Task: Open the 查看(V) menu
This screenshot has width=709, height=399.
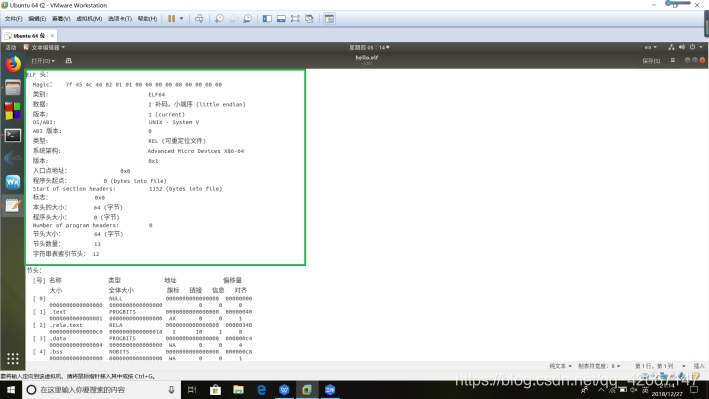Action: pyautogui.click(x=61, y=19)
